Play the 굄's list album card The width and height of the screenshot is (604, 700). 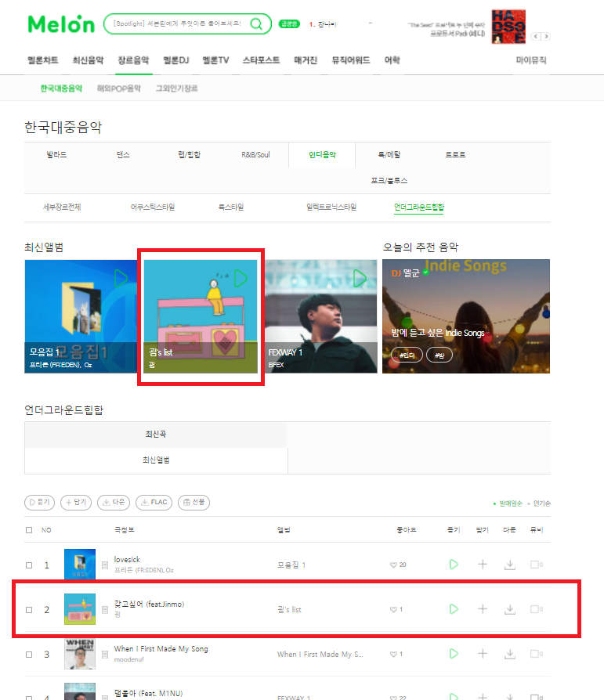(241, 279)
